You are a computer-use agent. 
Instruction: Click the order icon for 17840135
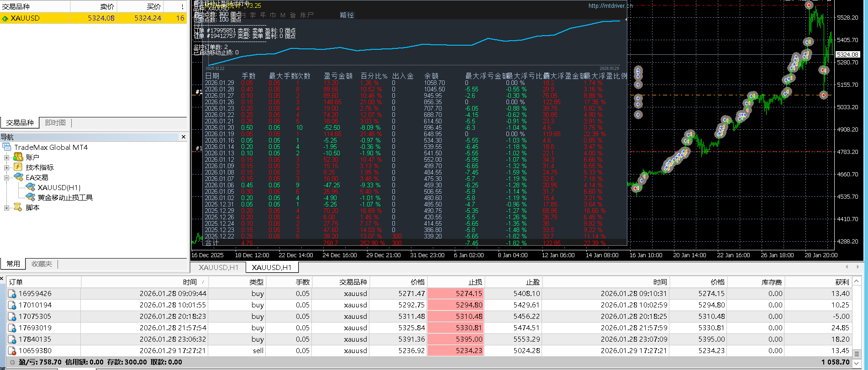[12, 339]
